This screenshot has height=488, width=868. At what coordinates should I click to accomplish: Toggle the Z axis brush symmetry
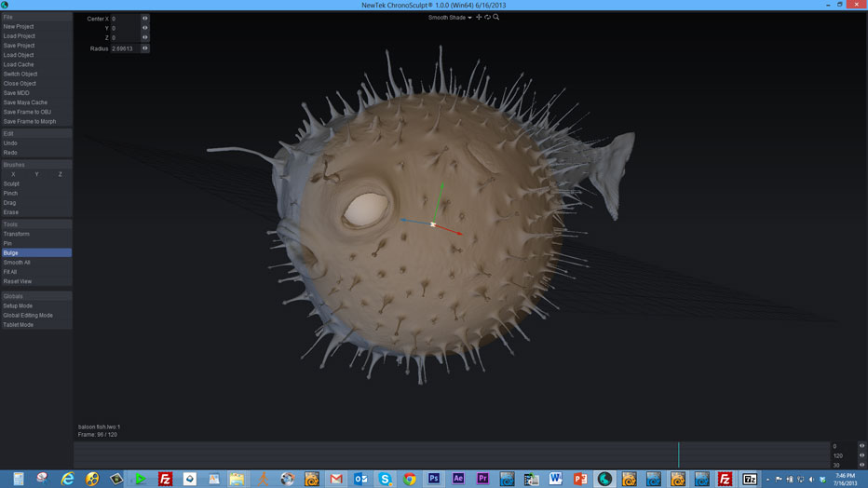click(x=61, y=174)
